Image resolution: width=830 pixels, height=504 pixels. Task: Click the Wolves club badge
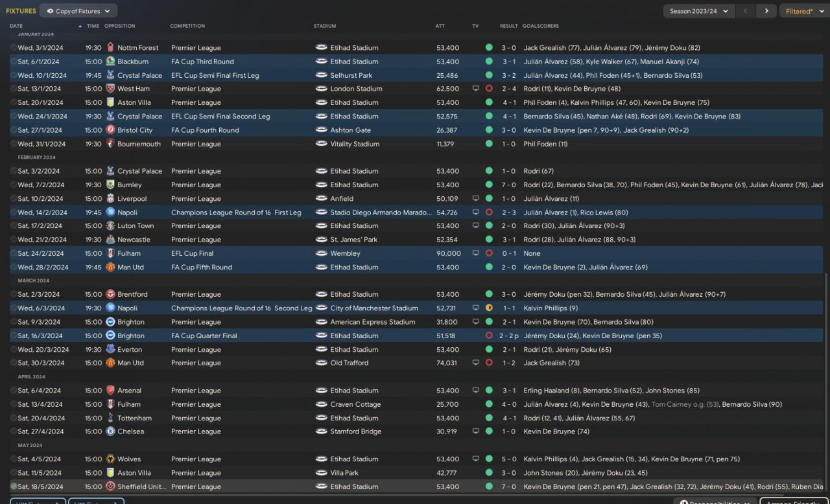click(x=110, y=459)
